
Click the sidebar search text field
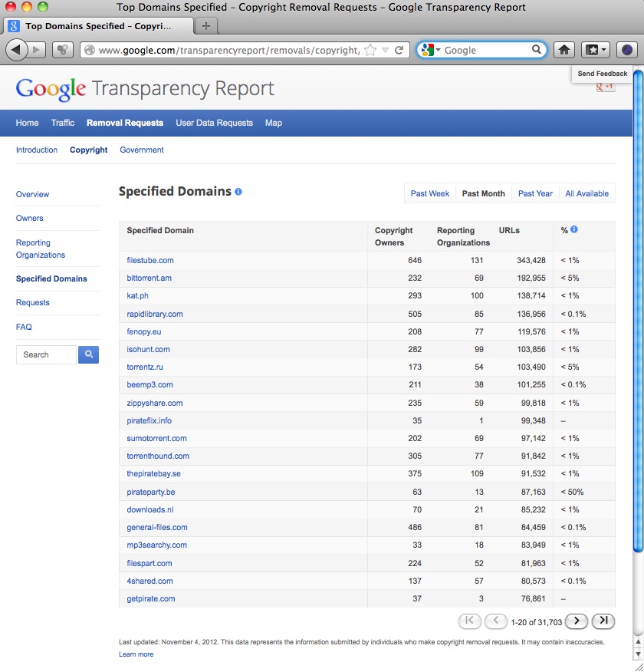pos(47,354)
